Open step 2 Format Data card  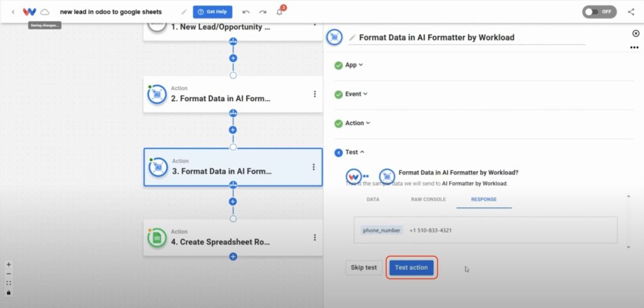point(233,94)
